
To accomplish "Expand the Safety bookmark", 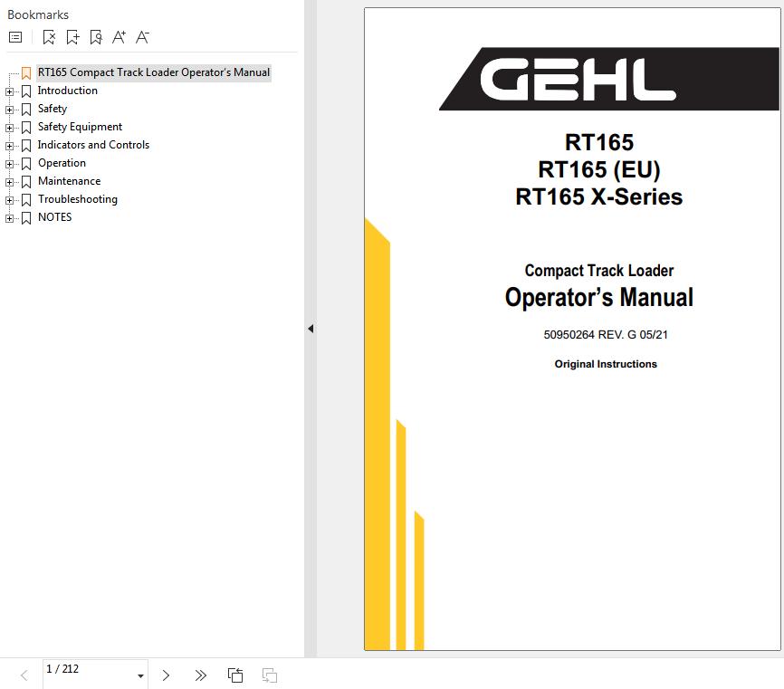I will [x=9, y=110].
